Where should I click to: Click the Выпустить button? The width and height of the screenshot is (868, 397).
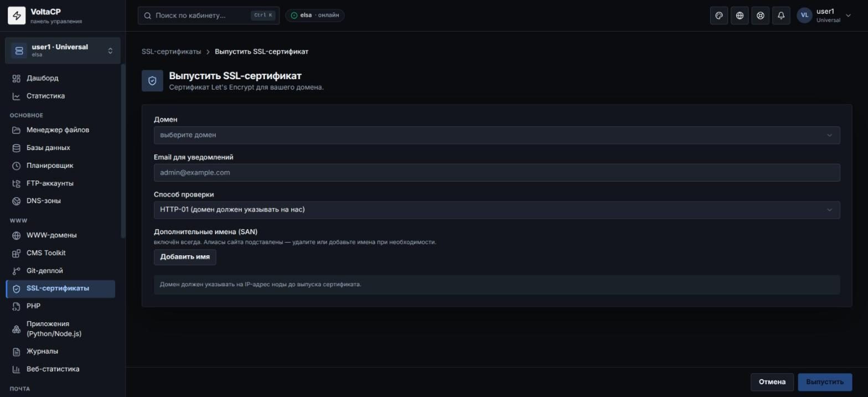click(x=825, y=382)
